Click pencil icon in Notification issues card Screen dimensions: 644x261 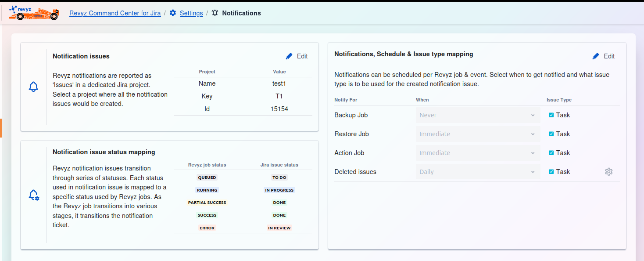[x=289, y=56]
